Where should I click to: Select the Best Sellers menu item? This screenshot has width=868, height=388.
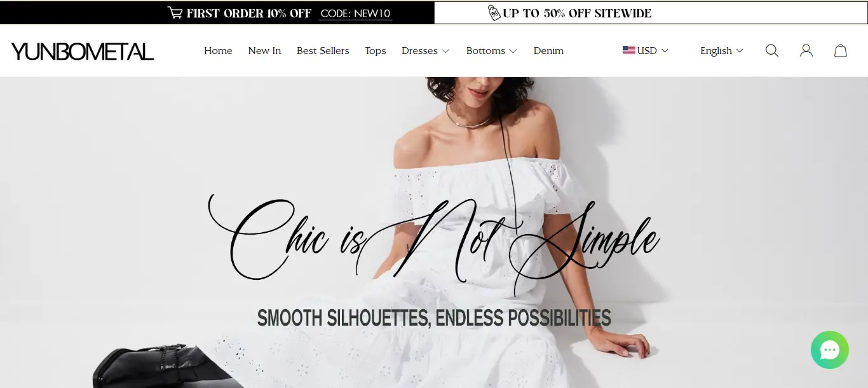pos(323,51)
